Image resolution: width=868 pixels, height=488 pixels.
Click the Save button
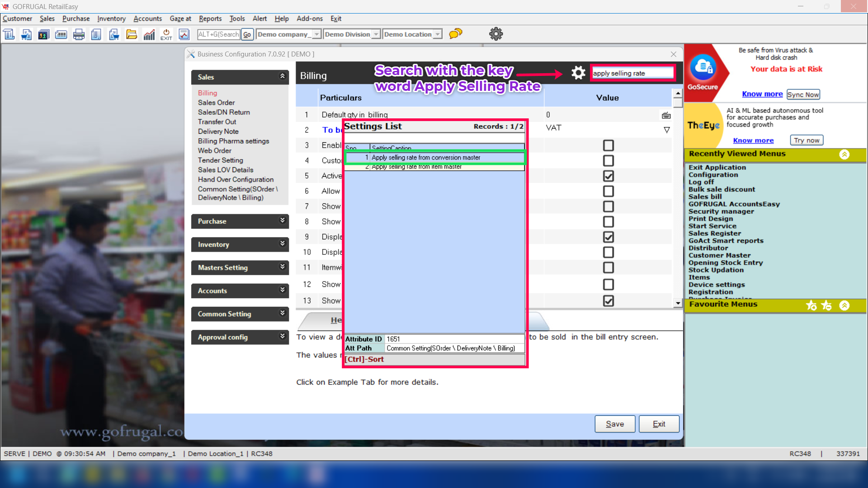click(615, 424)
